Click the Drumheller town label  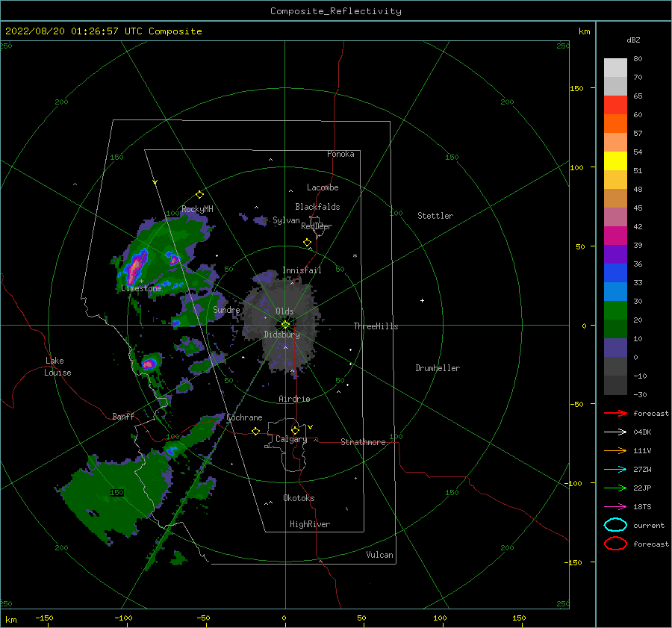438,368
